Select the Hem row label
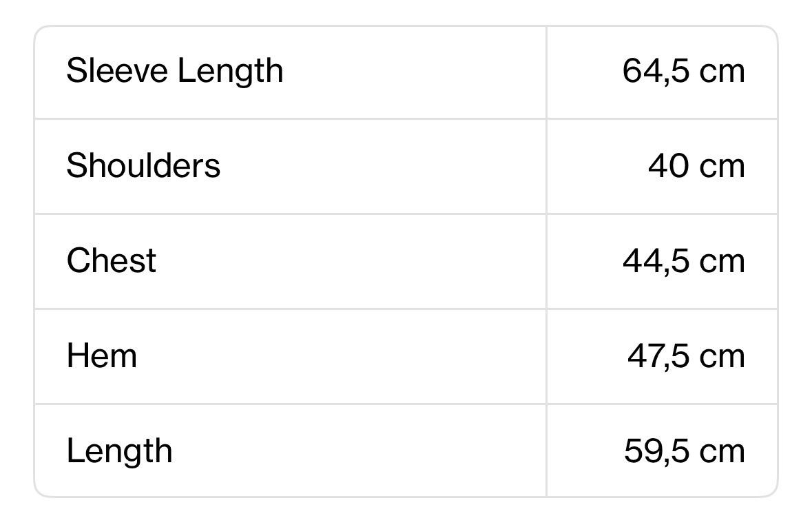Screen dimensions: 812x518 (102, 356)
